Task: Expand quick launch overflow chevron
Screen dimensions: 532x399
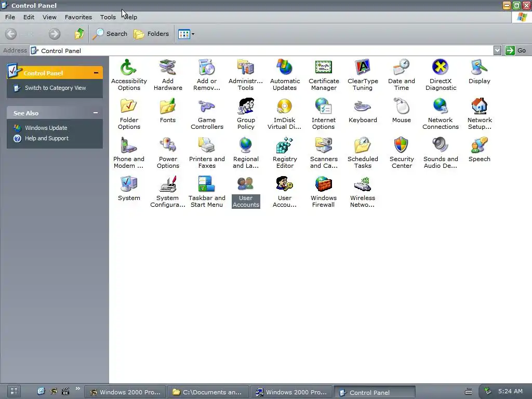Action: pos(78,389)
